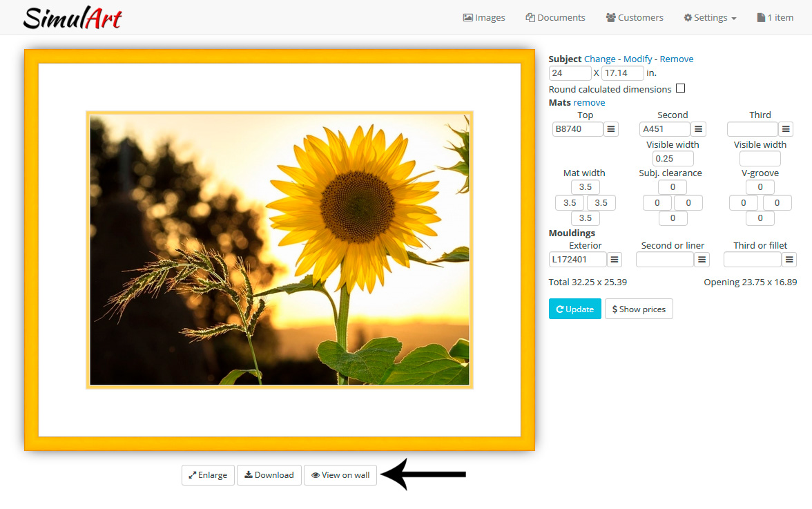Viewport: 812px width, 509px height.
Task: Open the Settings dropdown menu
Action: pos(710,17)
